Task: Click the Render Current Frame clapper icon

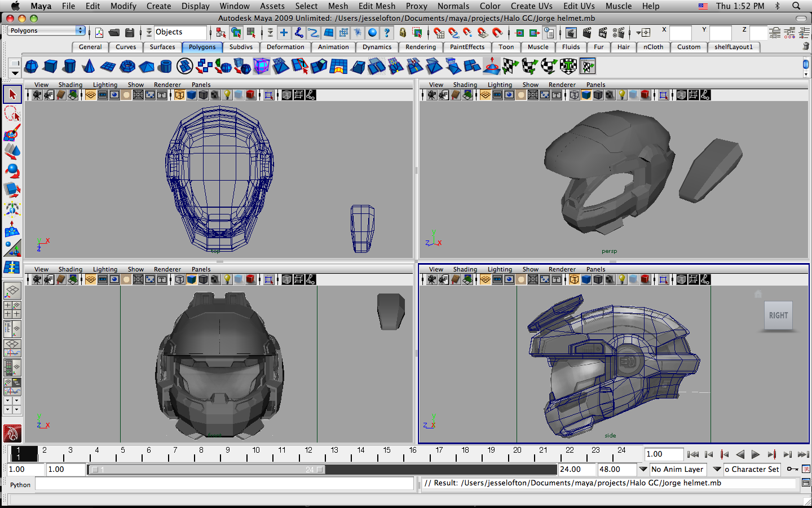Action: pos(587,33)
